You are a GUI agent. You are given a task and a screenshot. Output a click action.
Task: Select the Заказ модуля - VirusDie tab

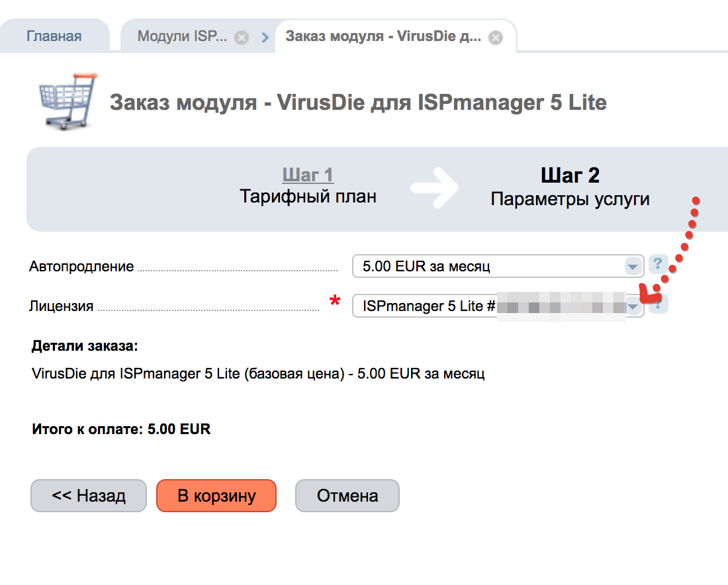pos(383,36)
